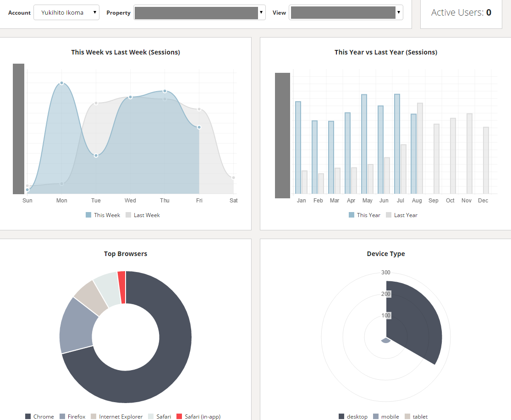Click the Wed axis label
511x420 pixels.
tap(130, 200)
